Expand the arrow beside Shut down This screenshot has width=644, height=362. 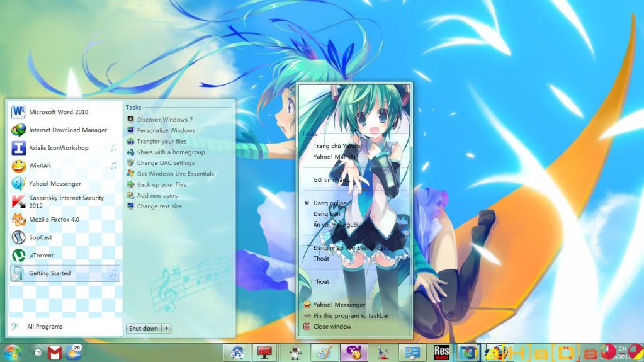pyautogui.click(x=167, y=328)
